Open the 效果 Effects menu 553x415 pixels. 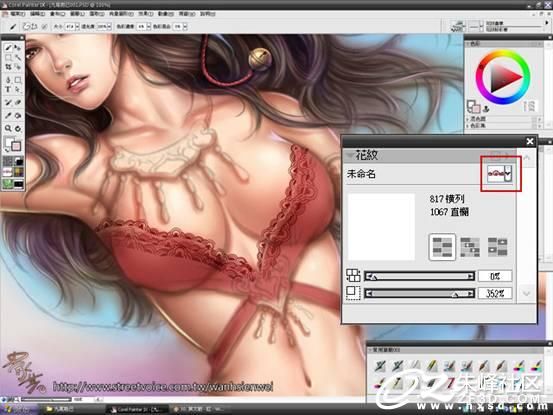[x=145, y=14]
